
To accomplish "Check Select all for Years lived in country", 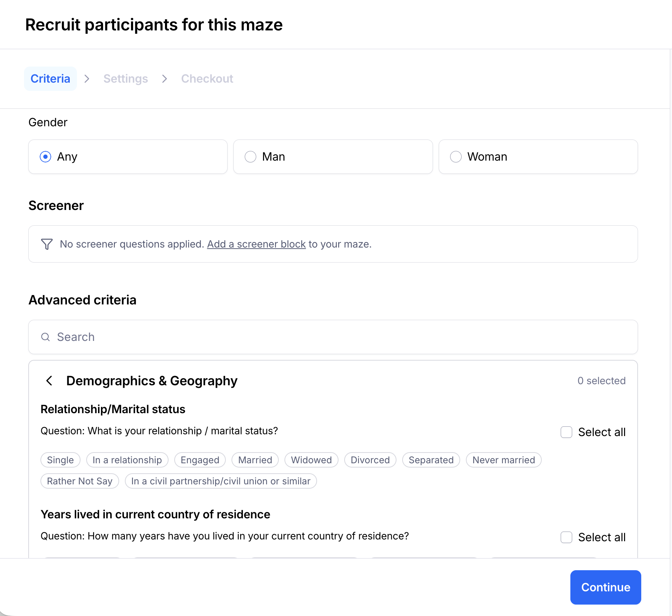I will tap(566, 537).
